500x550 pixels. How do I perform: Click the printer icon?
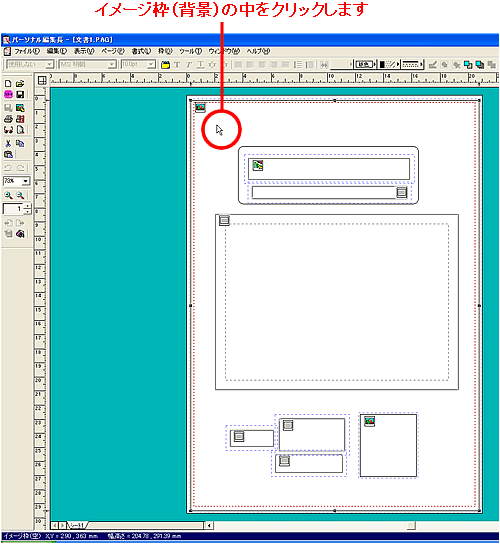[x=8, y=119]
